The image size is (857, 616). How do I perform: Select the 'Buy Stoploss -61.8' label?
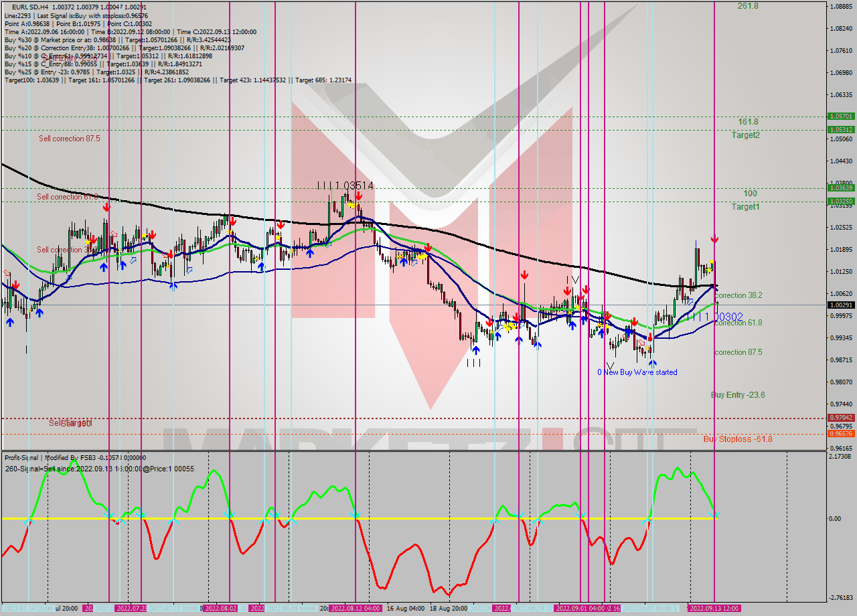[738, 439]
